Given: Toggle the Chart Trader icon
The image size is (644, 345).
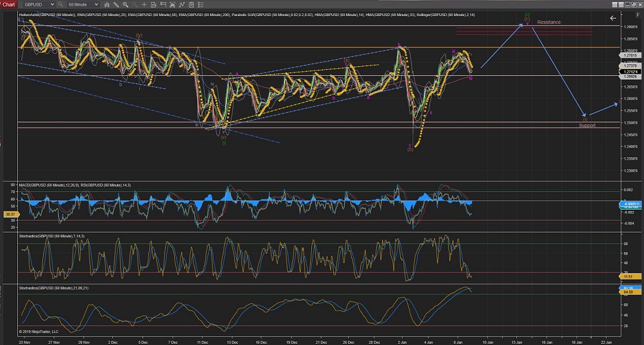Looking at the screenshot, I should pos(163,5).
